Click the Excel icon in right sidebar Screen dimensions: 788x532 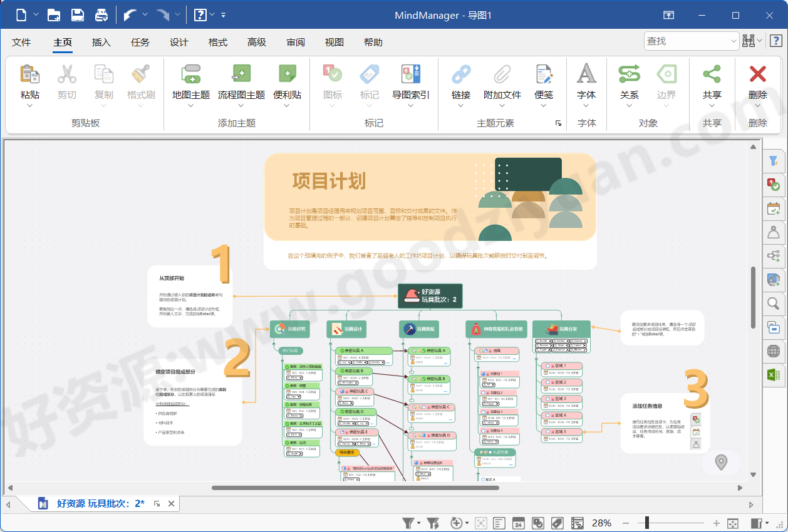click(774, 374)
